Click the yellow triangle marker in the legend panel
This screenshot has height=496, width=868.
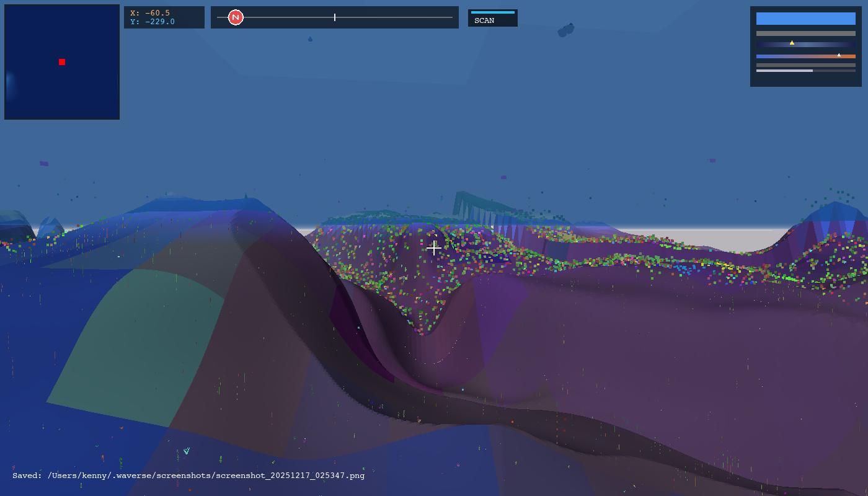tap(792, 42)
